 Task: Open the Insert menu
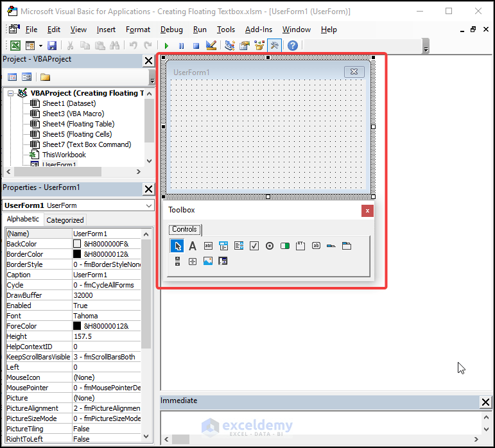106,30
